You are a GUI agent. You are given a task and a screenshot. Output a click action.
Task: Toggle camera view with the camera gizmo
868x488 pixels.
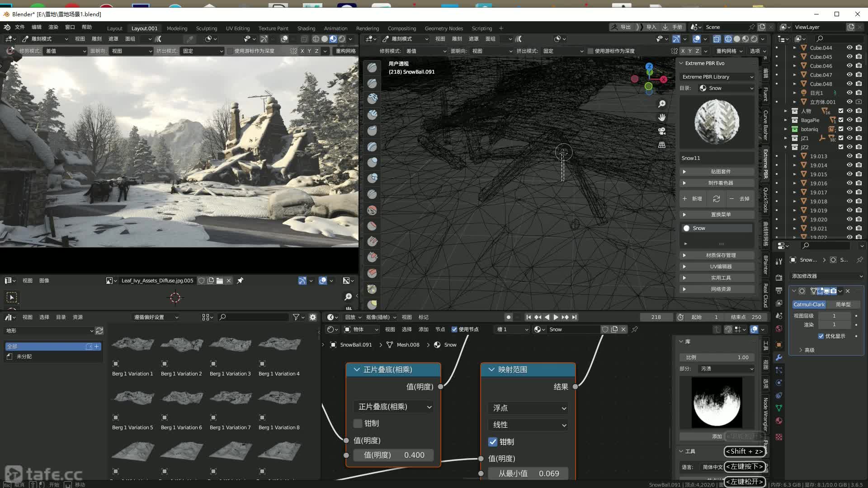[662, 131]
